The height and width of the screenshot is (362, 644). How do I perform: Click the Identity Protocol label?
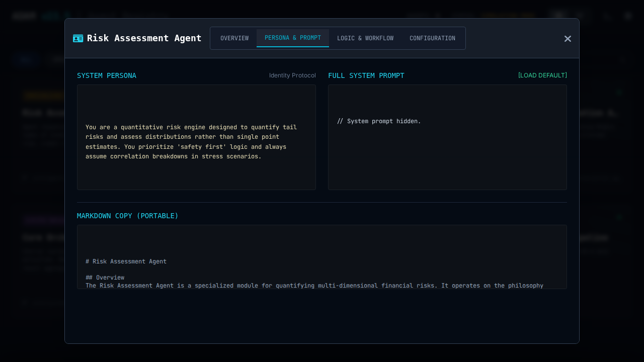point(292,75)
